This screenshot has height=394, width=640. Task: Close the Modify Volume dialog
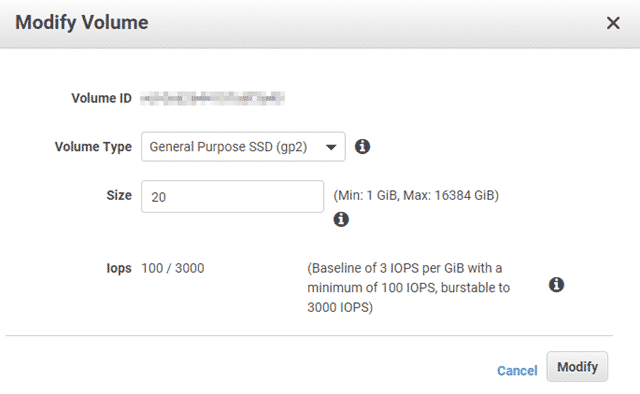click(x=613, y=23)
